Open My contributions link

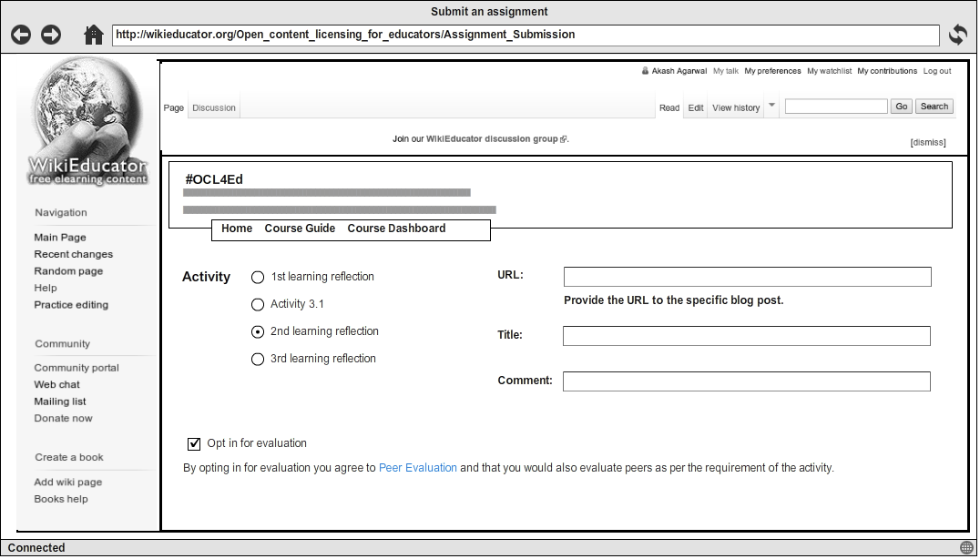887,71
